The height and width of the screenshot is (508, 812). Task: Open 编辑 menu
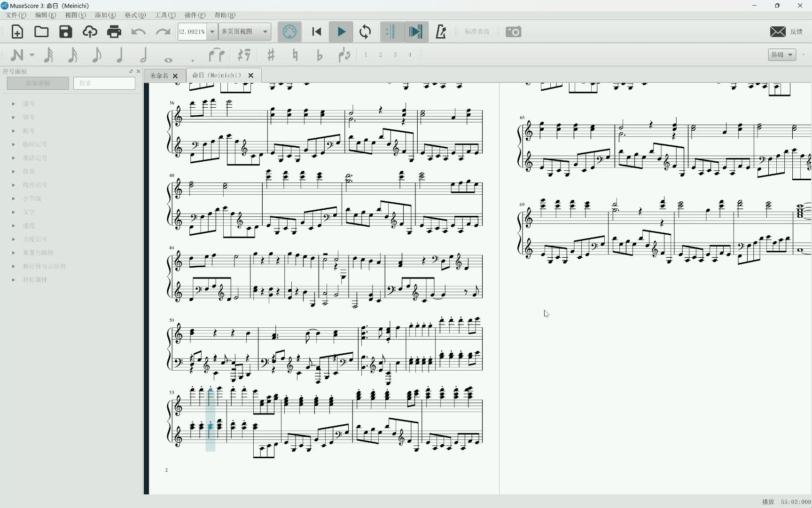46,15
